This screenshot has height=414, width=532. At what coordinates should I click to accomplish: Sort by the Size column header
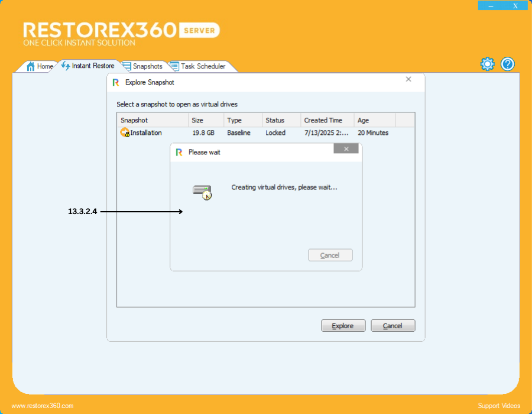coord(206,120)
